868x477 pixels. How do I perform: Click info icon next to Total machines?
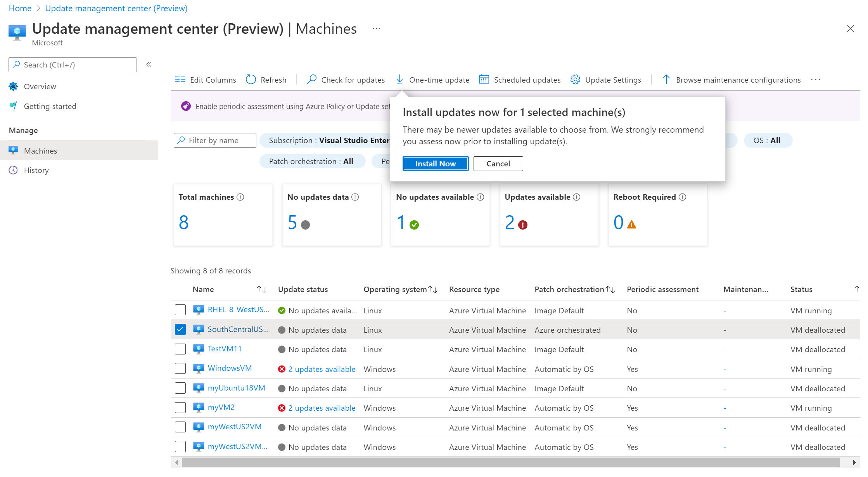point(240,197)
